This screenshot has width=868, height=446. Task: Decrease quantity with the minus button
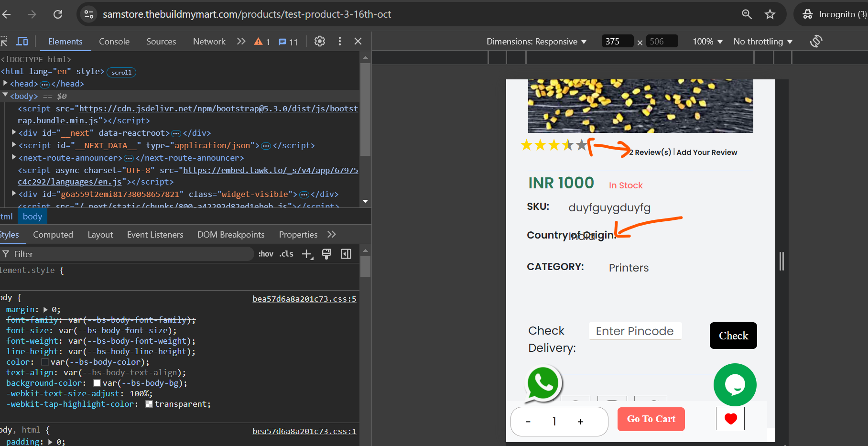pyautogui.click(x=528, y=422)
